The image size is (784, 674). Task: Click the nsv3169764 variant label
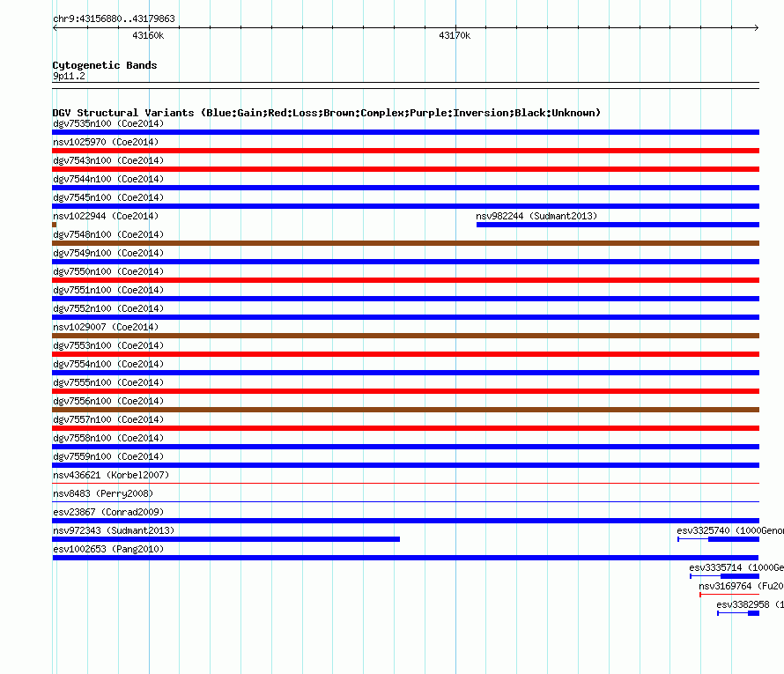click(x=741, y=586)
